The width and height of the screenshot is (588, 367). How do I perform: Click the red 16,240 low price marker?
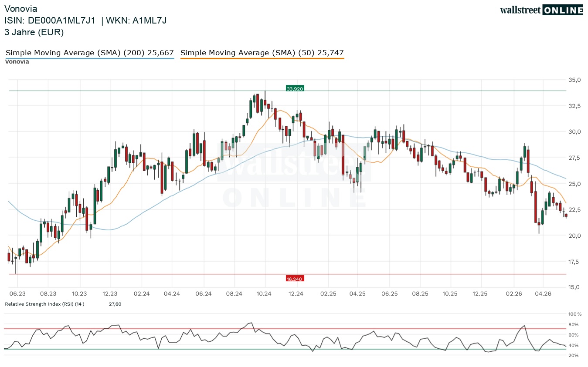[295, 278]
